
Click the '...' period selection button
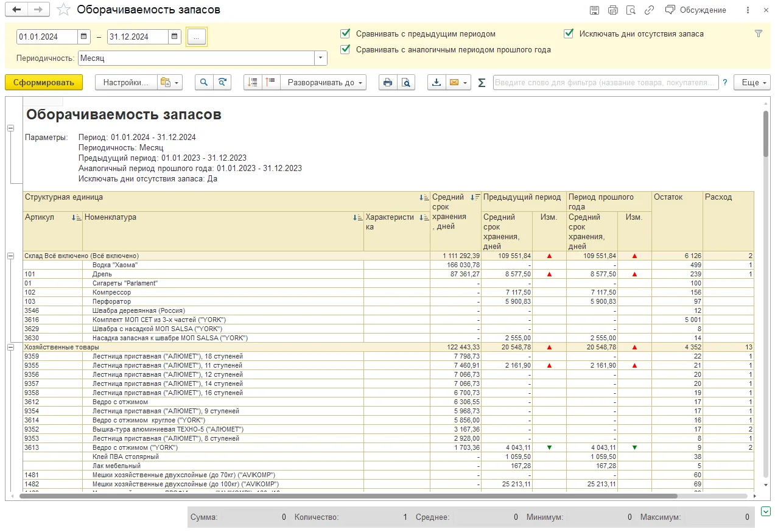coord(196,37)
